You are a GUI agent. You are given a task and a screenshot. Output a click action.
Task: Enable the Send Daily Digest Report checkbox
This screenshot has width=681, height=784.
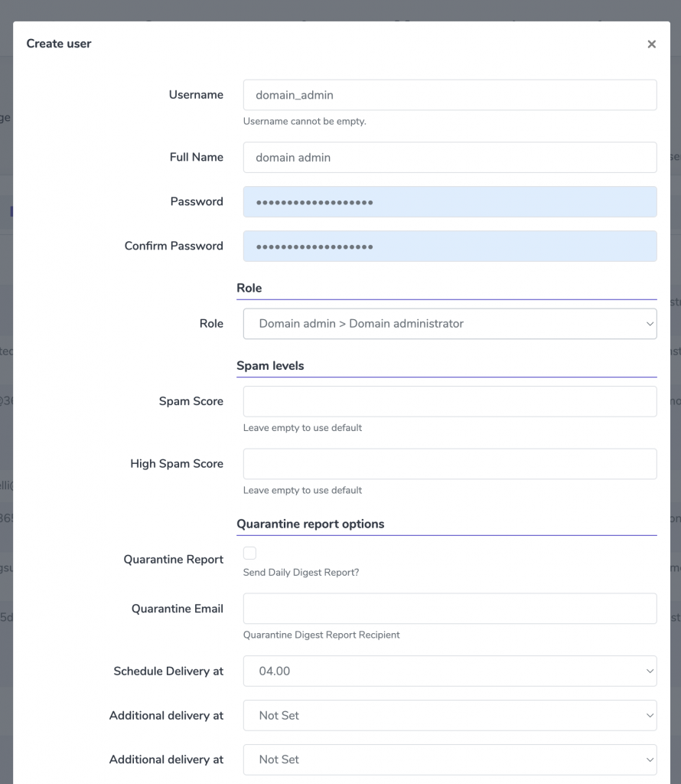[249, 553]
